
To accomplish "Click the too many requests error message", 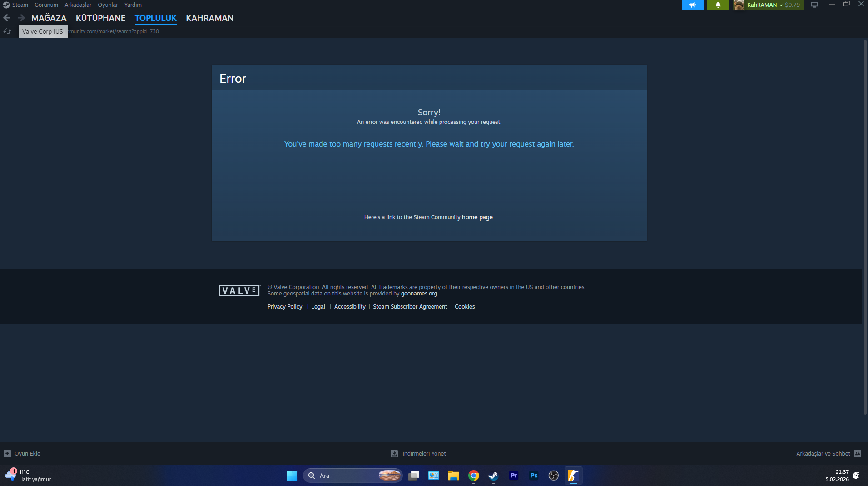I will pos(429,144).
